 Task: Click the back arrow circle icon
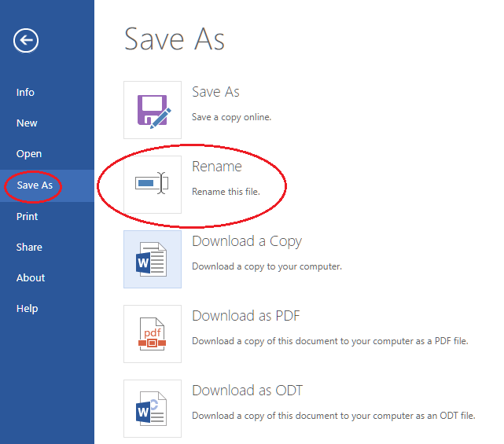(26, 41)
